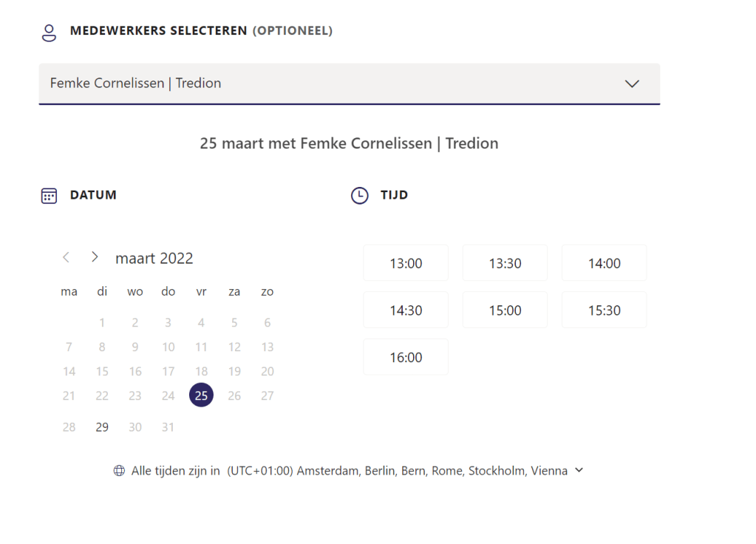Click the person icon beside Medewerkers selecteren
This screenshot has height=544, width=756.
click(x=49, y=32)
